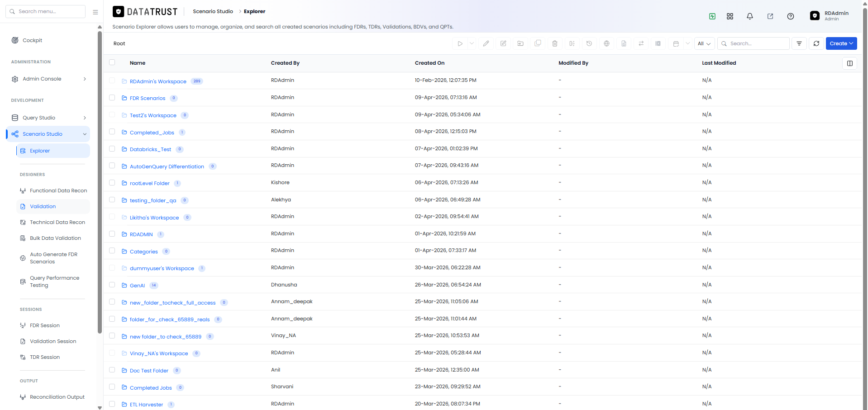The height and width of the screenshot is (410, 868).
Task: Expand the Admin Console menu chevron
Action: coord(85,79)
